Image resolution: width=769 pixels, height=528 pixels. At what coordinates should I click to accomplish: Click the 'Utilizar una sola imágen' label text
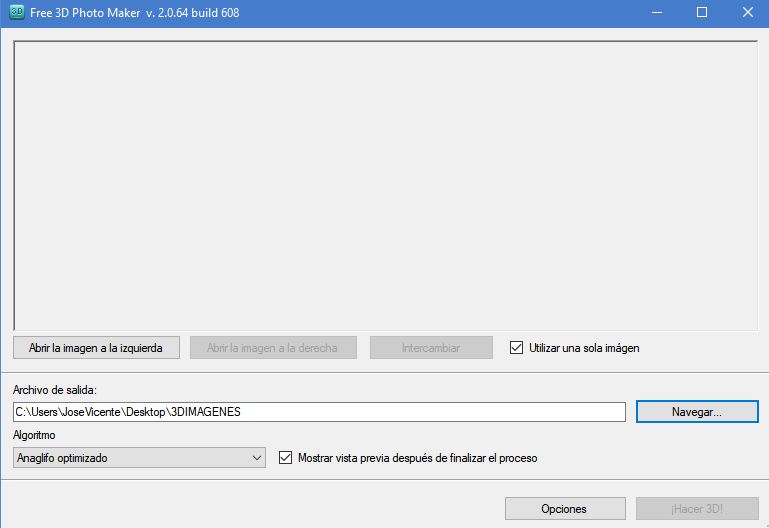click(x=584, y=348)
